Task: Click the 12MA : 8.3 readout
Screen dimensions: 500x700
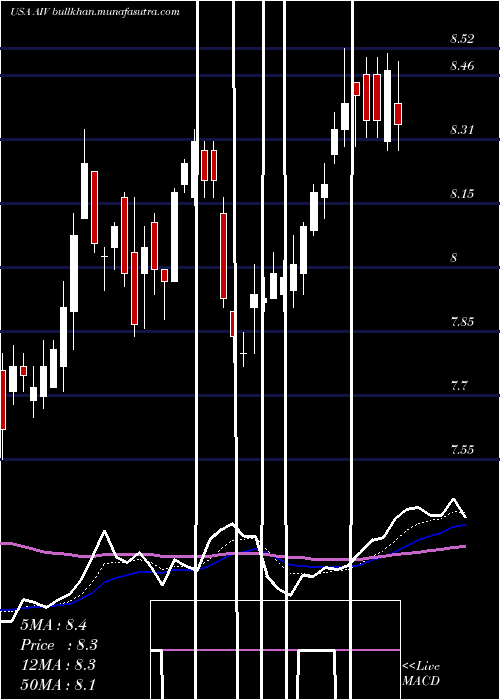Action: pos(58,664)
